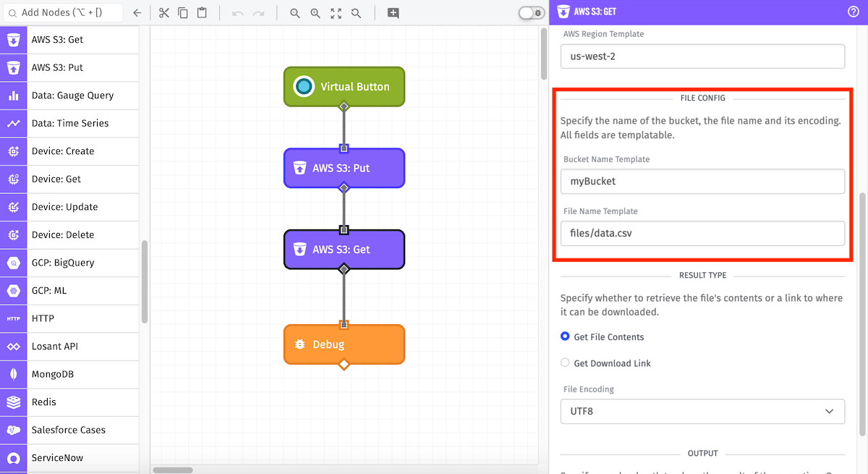The width and height of the screenshot is (868, 474).
Task: Click the Fit to screen icon
Action: coord(336,13)
